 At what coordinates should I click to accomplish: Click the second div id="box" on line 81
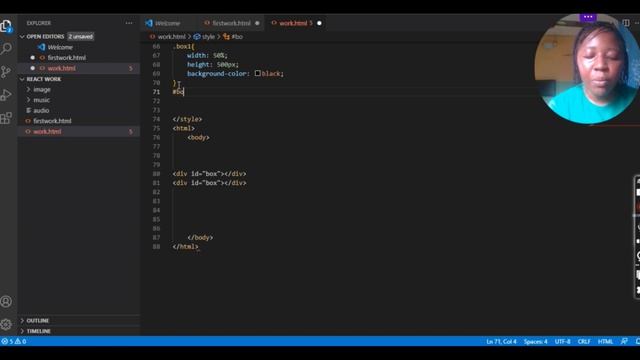(x=209, y=183)
